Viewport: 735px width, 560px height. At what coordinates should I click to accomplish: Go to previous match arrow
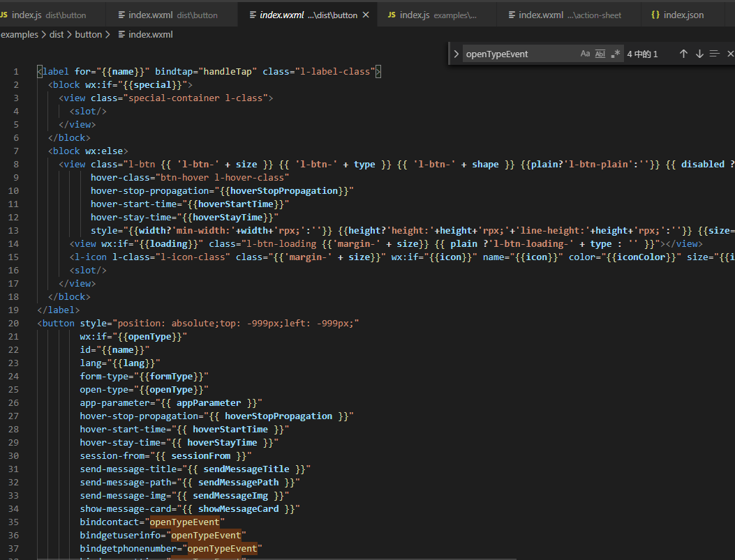point(683,54)
